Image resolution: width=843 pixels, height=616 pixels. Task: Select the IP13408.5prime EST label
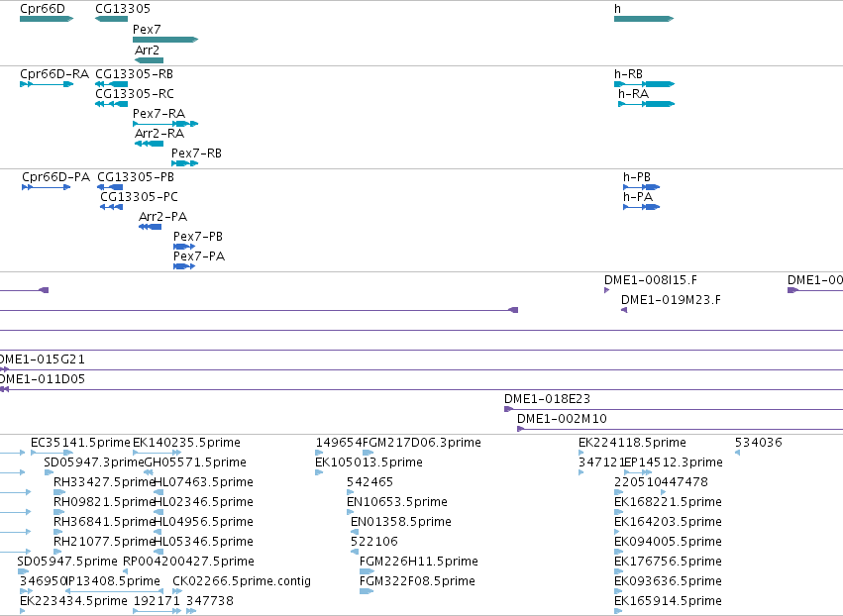click(113, 581)
